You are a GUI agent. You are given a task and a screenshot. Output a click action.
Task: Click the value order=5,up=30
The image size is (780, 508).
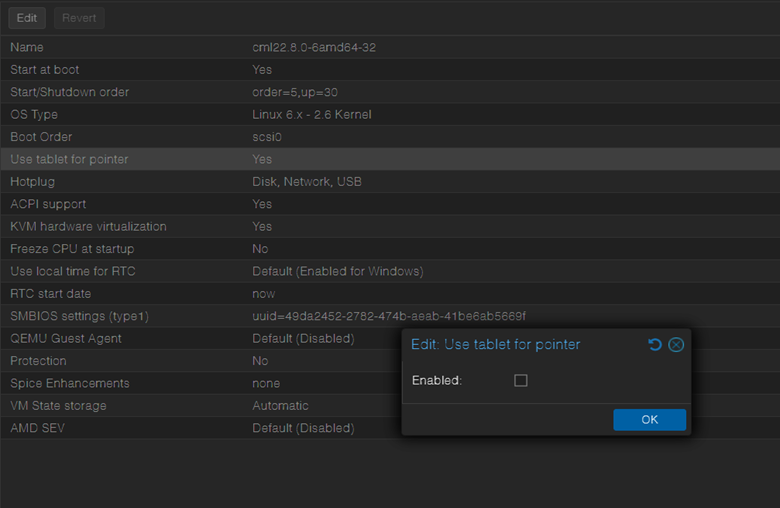pyautogui.click(x=295, y=92)
